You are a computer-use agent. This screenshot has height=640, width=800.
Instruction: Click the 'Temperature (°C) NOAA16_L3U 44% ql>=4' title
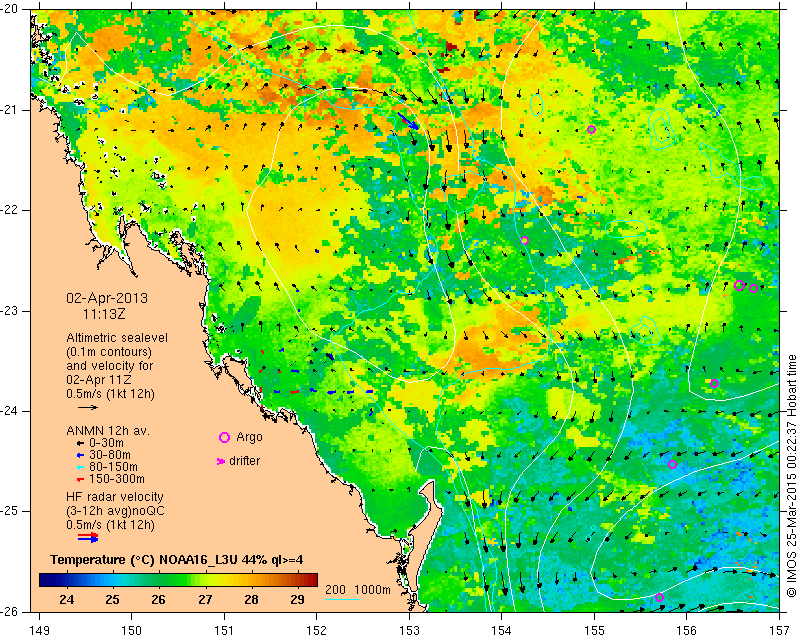pyautogui.click(x=177, y=560)
